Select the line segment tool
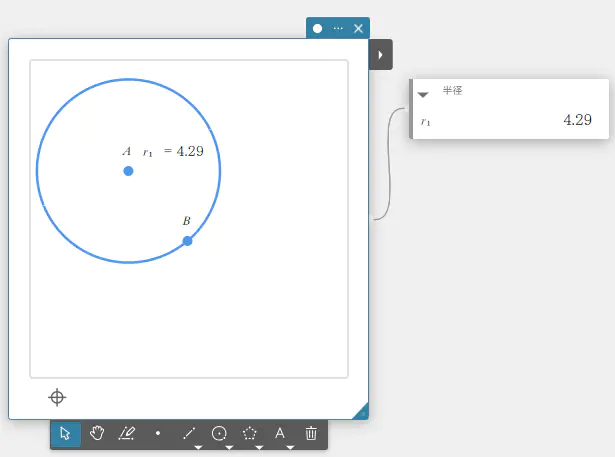 point(188,433)
